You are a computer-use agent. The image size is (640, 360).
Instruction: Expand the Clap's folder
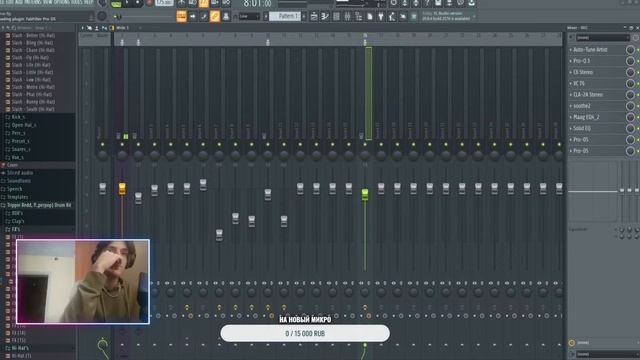tap(18, 221)
